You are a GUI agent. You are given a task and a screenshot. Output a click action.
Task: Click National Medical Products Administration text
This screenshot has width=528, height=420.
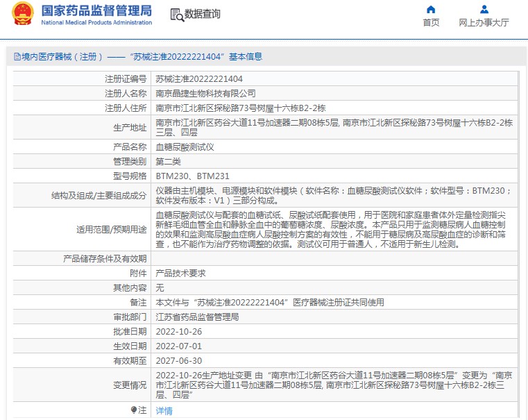click(96, 23)
